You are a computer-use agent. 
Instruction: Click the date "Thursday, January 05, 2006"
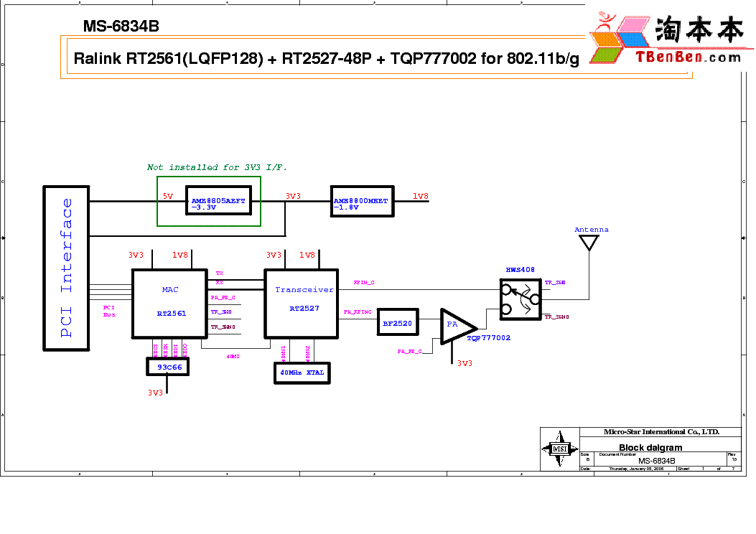pos(636,469)
